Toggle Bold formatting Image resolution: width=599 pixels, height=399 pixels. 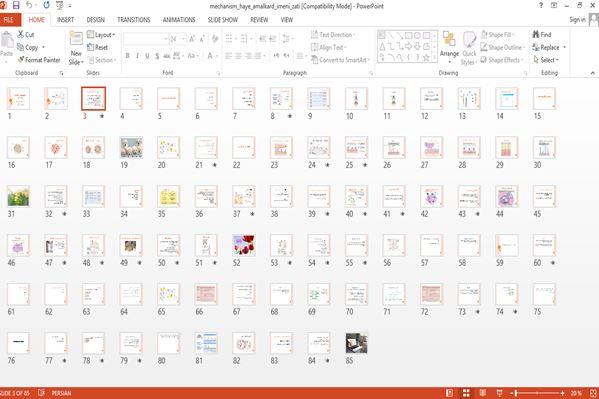tap(128, 56)
